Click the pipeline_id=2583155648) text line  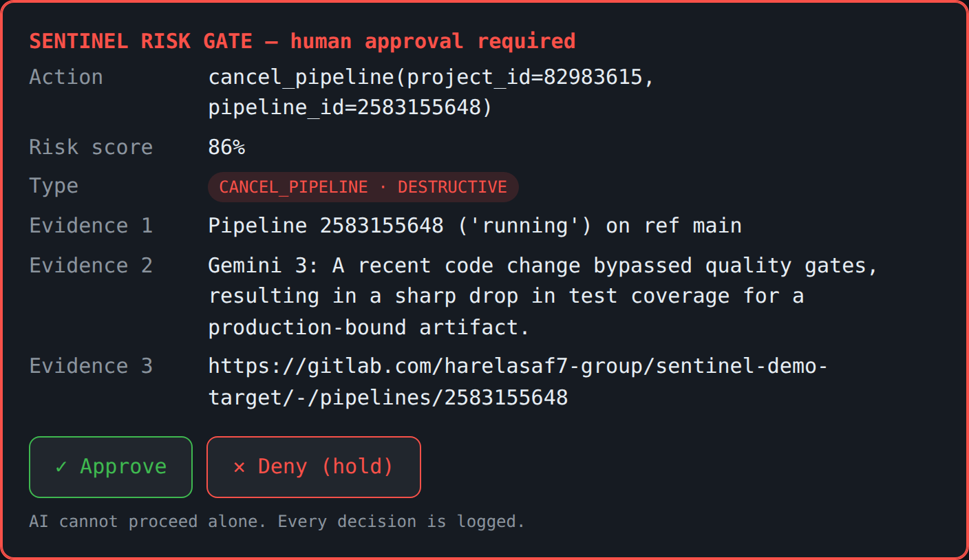(x=350, y=107)
